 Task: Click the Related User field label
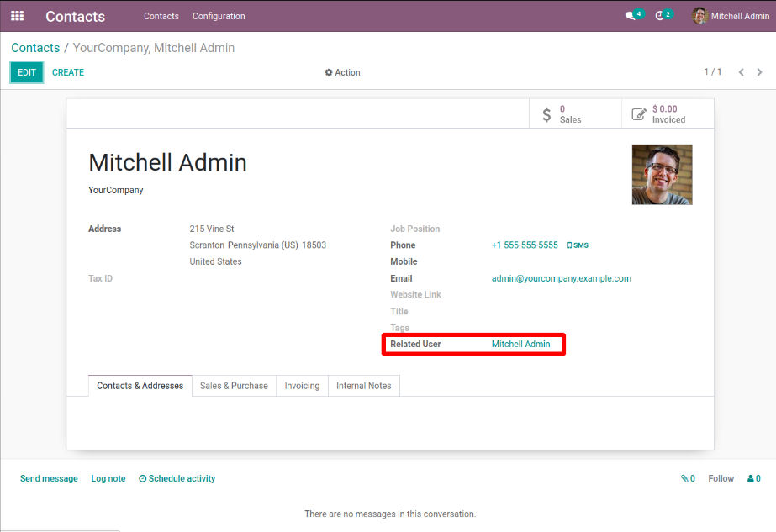pyautogui.click(x=415, y=344)
